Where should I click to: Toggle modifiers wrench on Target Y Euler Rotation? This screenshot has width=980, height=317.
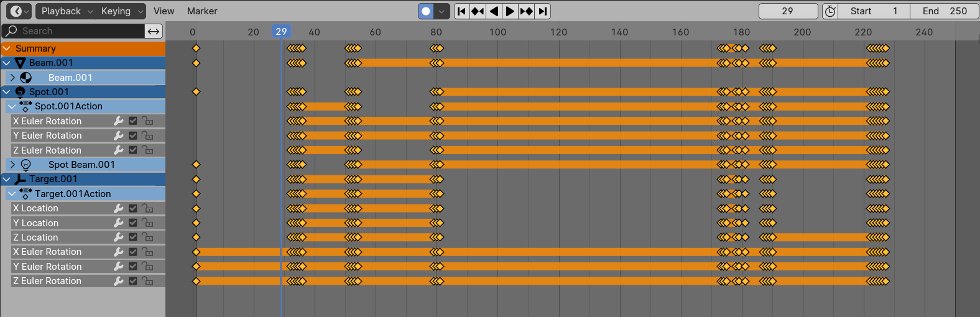coord(119,267)
